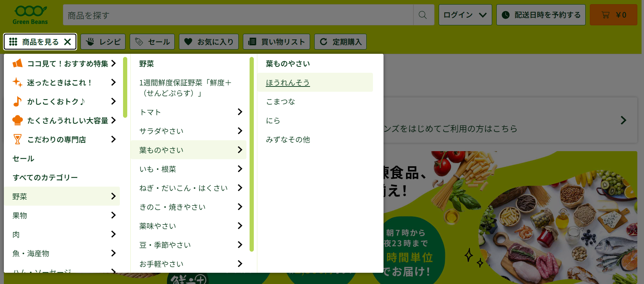This screenshot has width=644, height=284.
Task: Expand かしこくおトク♪ chevron
Action: pyautogui.click(x=113, y=101)
